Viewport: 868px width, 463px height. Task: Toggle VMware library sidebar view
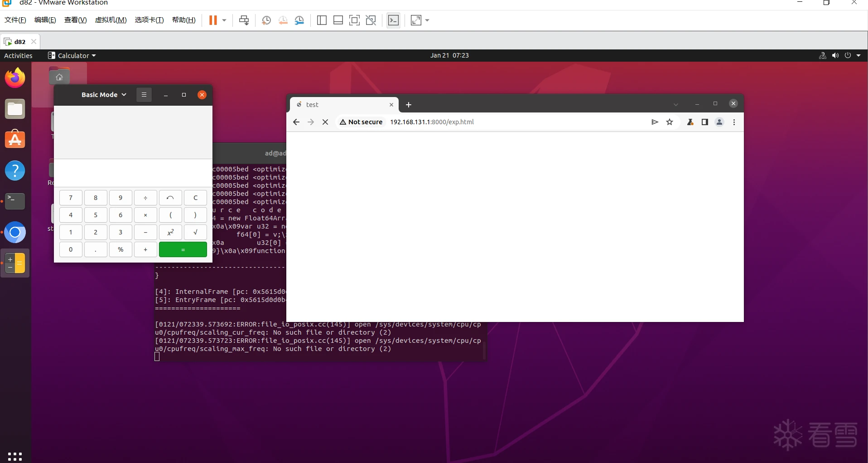[x=322, y=20]
